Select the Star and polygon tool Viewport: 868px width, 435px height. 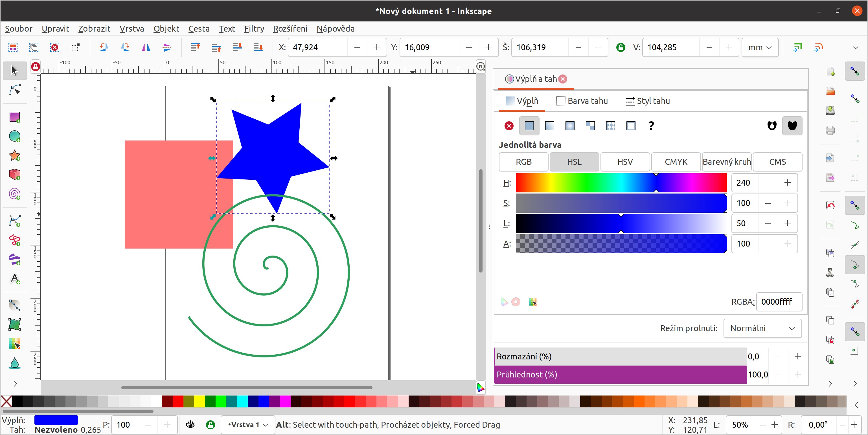pos(14,156)
